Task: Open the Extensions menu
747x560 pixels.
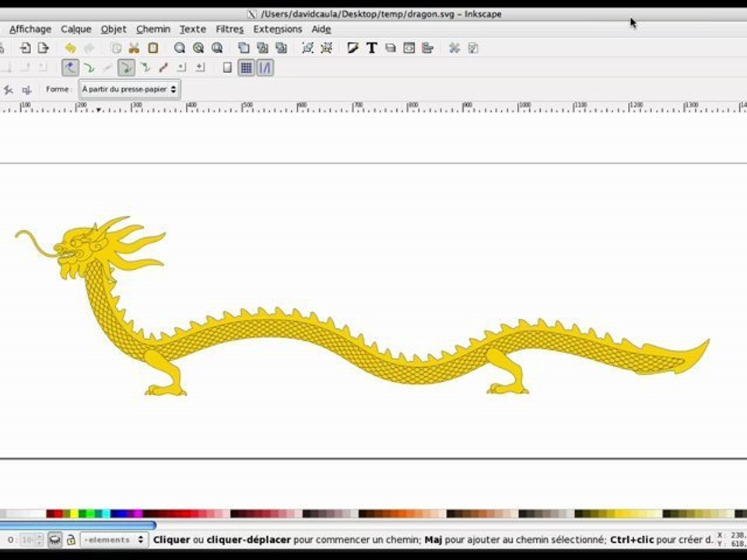Action: (277, 29)
